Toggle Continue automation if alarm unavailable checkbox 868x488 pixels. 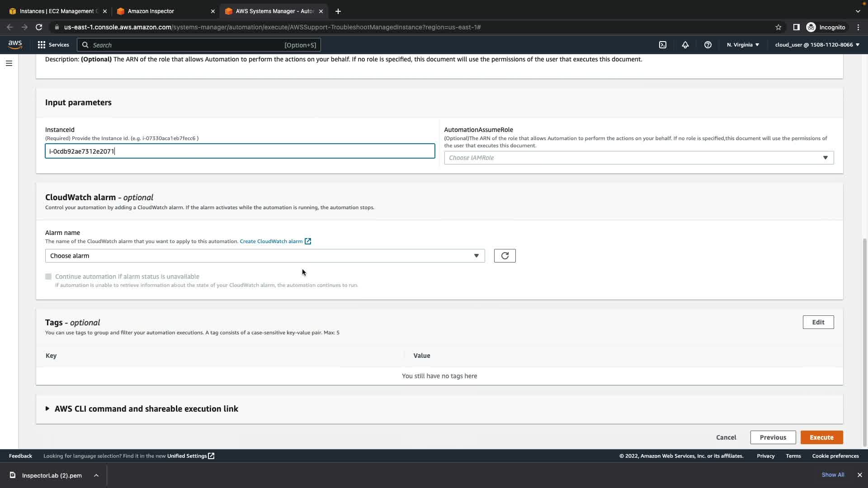[x=48, y=277]
